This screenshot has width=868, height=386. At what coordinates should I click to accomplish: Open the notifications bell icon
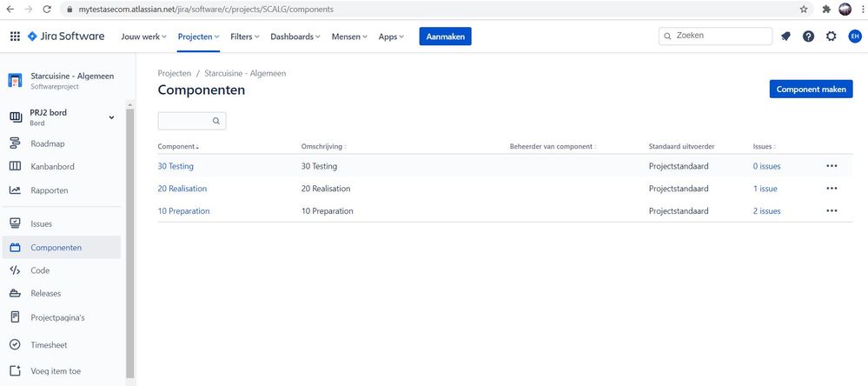[x=785, y=37]
